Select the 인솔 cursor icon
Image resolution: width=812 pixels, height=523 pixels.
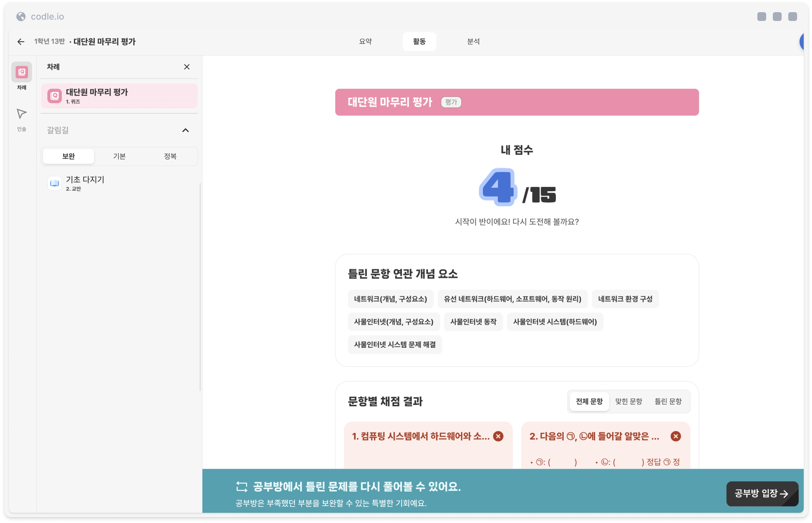coord(22,114)
